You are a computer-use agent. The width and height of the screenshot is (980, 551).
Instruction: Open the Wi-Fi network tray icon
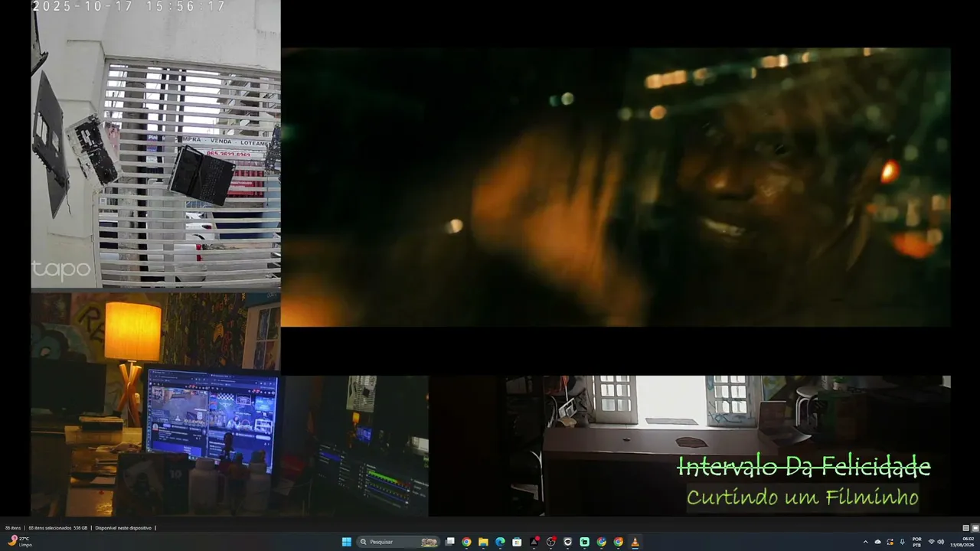932,542
